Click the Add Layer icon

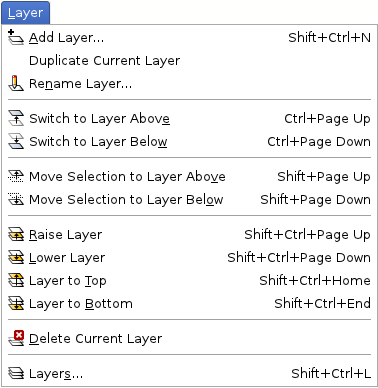tap(16, 37)
